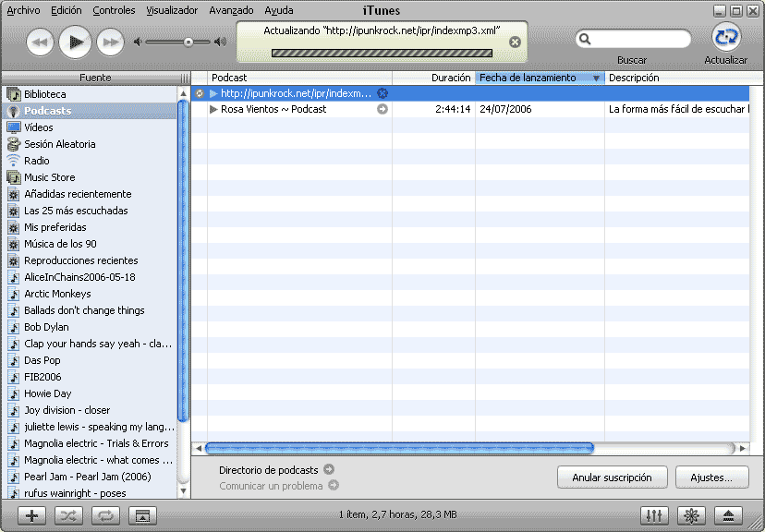The height and width of the screenshot is (532, 765).
Task: Select the Das Pop playlist
Action: [91, 360]
